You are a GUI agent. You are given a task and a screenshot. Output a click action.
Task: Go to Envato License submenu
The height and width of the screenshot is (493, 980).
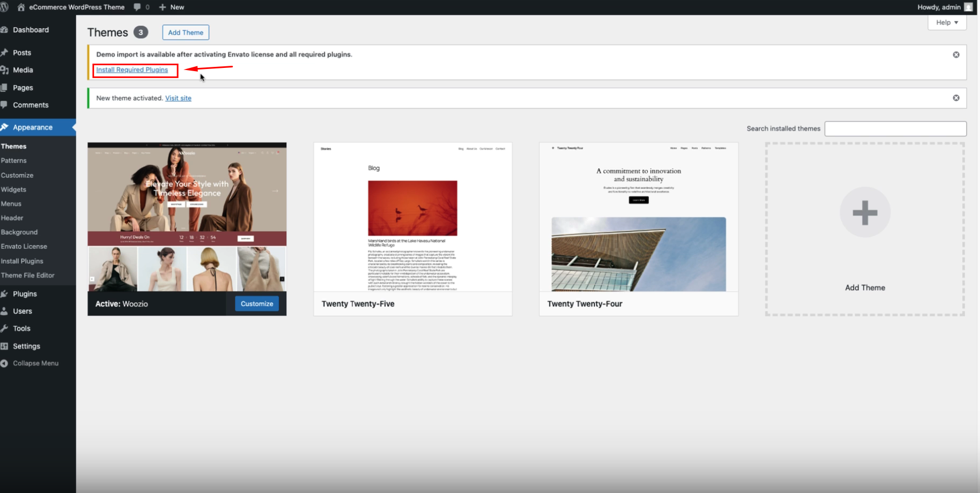[24, 247]
